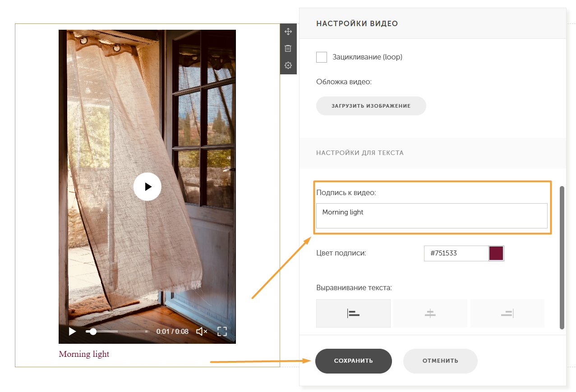Click the settings panel vertical scrollbar
Viewport: 576px width, 392px height.
tap(562, 258)
